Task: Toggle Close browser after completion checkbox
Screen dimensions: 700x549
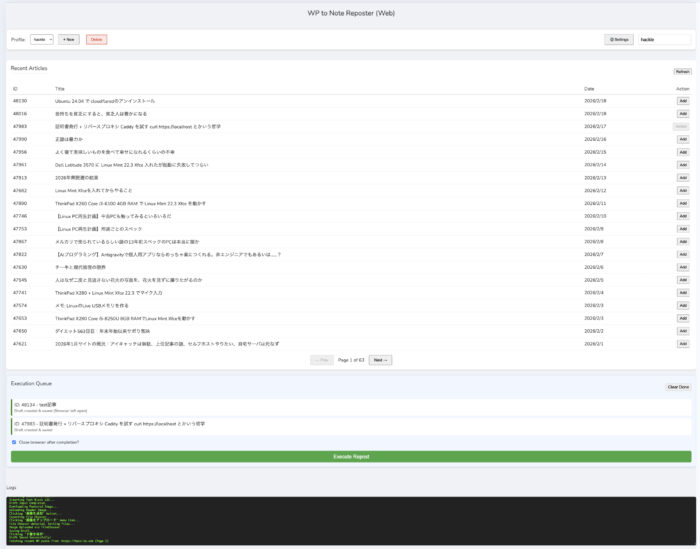Action: tap(13, 442)
